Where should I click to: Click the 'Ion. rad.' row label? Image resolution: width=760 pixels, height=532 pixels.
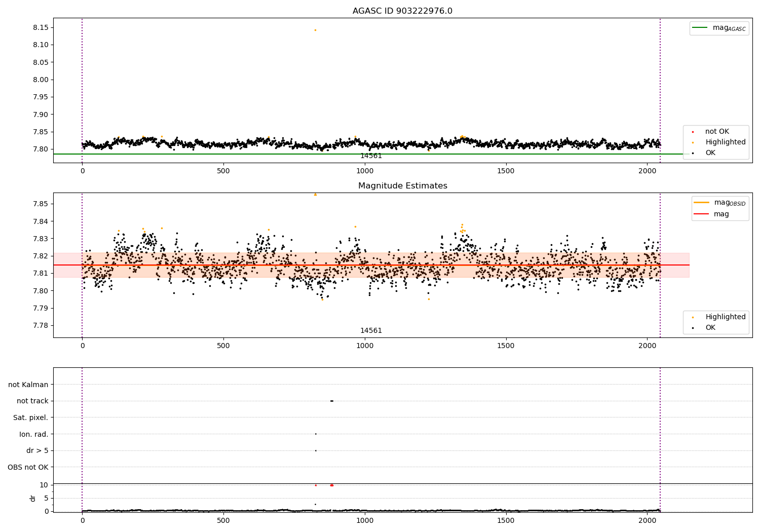(x=34, y=434)
